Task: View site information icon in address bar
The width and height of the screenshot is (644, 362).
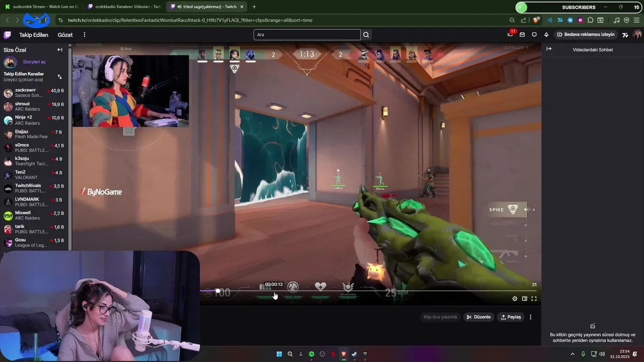Action: tap(60, 20)
